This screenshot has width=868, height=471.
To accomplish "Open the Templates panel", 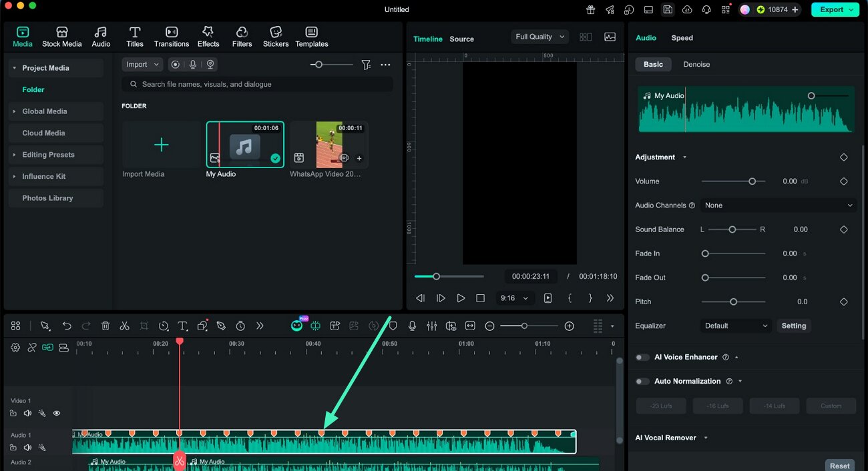I will pyautogui.click(x=312, y=37).
